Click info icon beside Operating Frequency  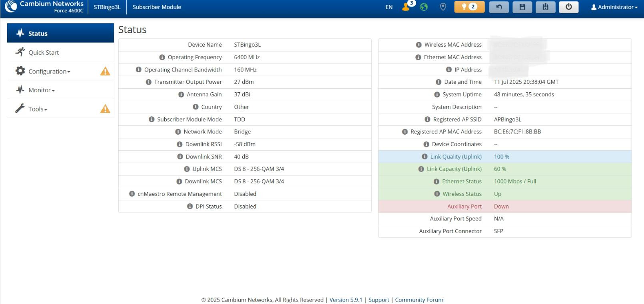pos(162,57)
